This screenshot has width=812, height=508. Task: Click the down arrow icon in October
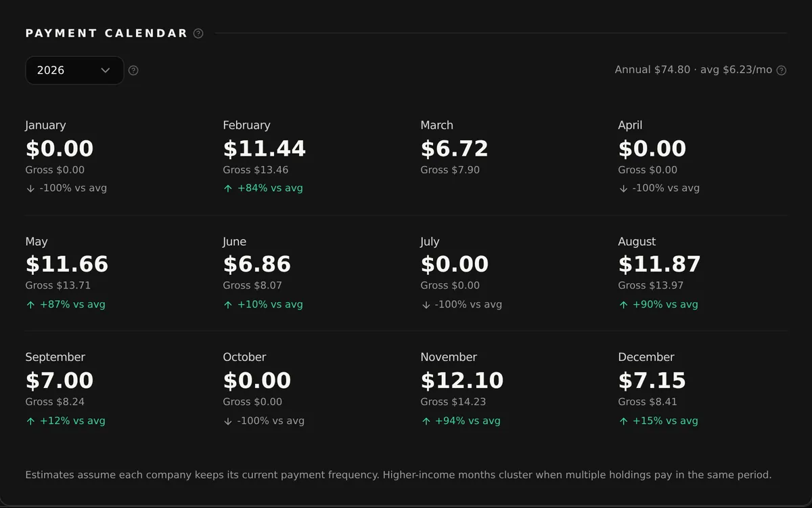coord(228,421)
